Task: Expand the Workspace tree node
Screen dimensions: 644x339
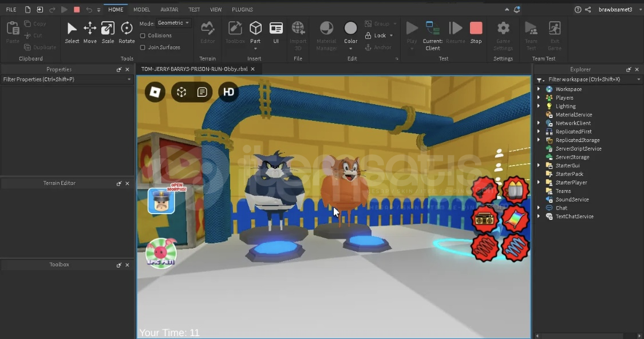Action: [x=539, y=89]
